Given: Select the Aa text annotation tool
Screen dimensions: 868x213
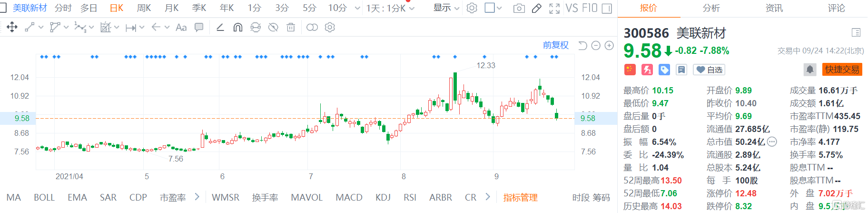Looking at the screenshot, I should (x=181, y=27).
